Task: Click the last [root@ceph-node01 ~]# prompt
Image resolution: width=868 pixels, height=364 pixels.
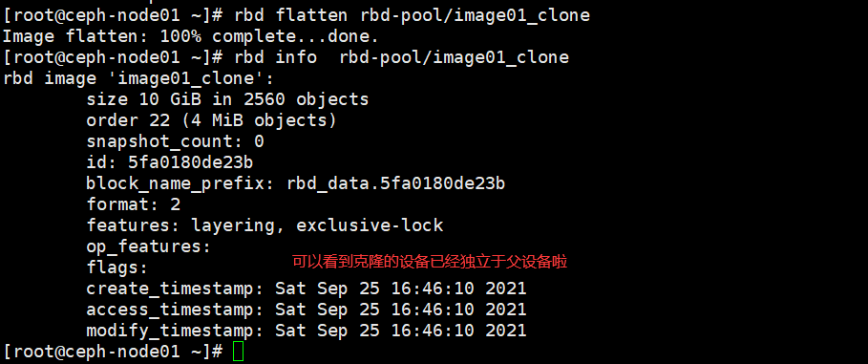Action: point(113,352)
